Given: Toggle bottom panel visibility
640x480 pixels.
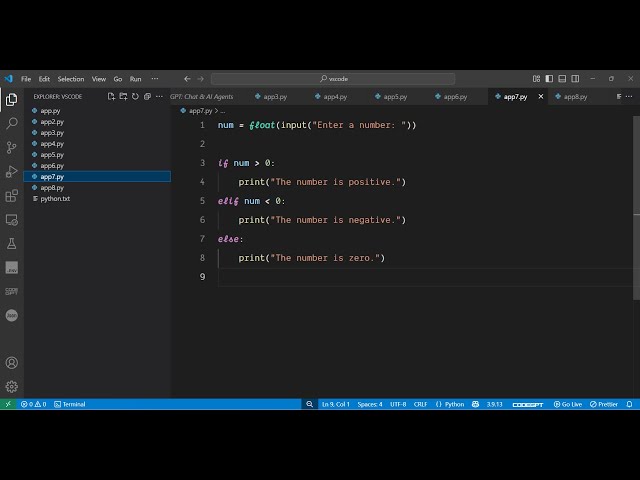Looking at the screenshot, I should tap(562, 79).
